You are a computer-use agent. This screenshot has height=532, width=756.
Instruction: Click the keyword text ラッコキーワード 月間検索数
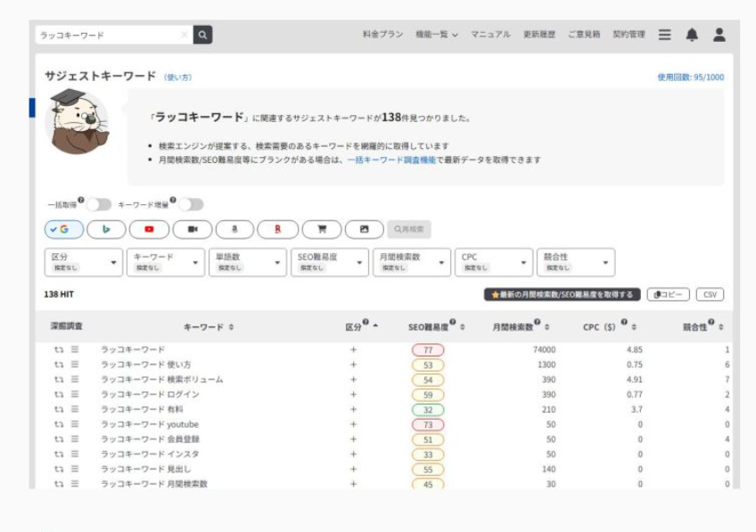tap(154, 484)
